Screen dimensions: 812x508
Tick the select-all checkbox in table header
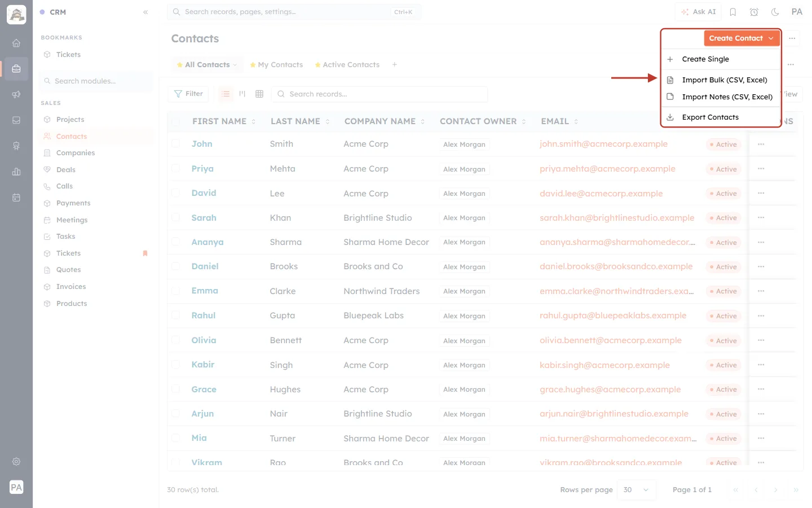tap(175, 121)
